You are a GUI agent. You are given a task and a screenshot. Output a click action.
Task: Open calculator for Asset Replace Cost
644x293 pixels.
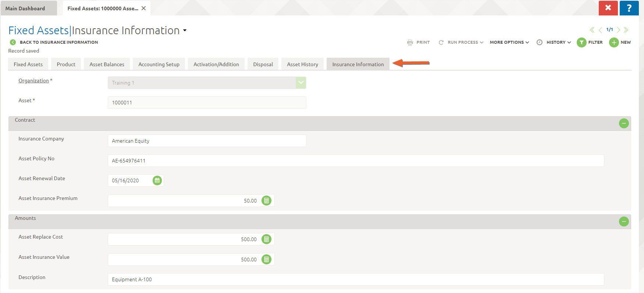click(266, 239)
